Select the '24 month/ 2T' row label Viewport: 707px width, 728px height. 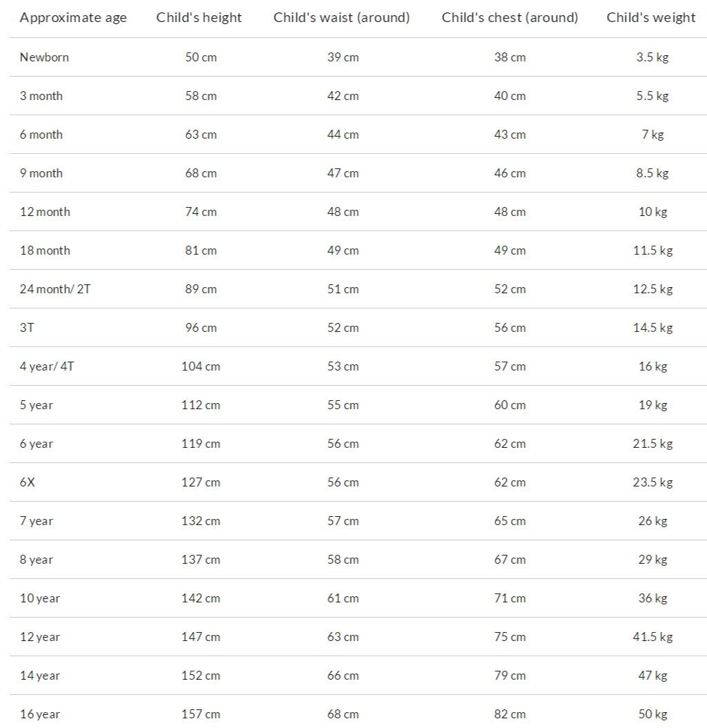[54, 289]
